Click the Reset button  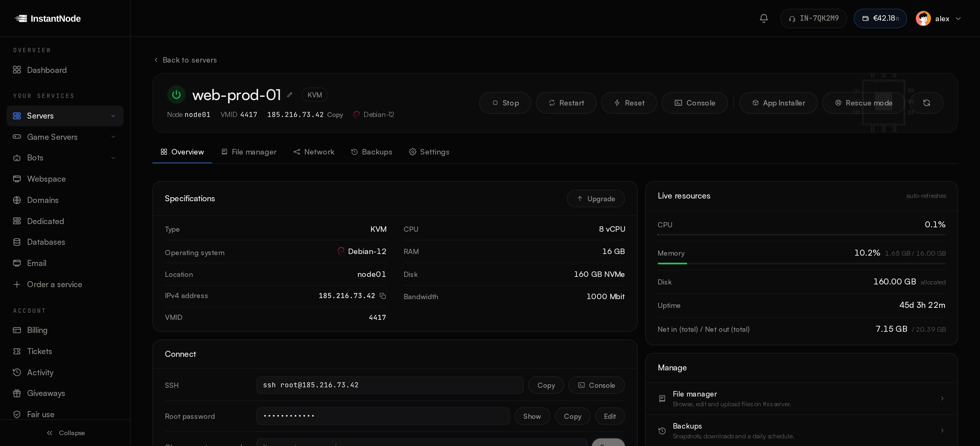point(629,103)
